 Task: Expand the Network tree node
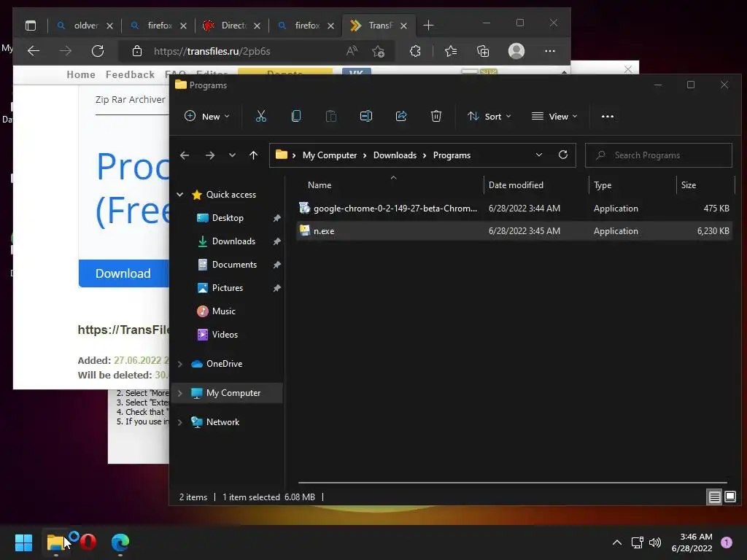pos(180,422)
